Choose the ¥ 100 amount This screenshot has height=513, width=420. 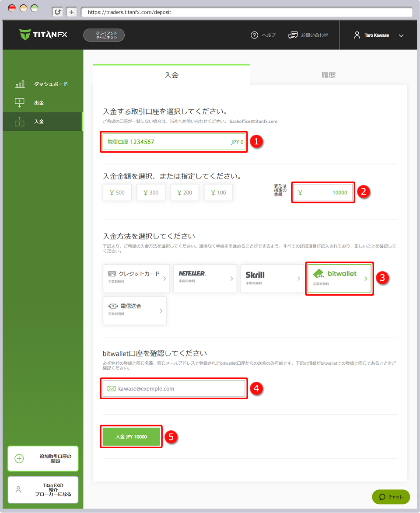tap(218, 193)
